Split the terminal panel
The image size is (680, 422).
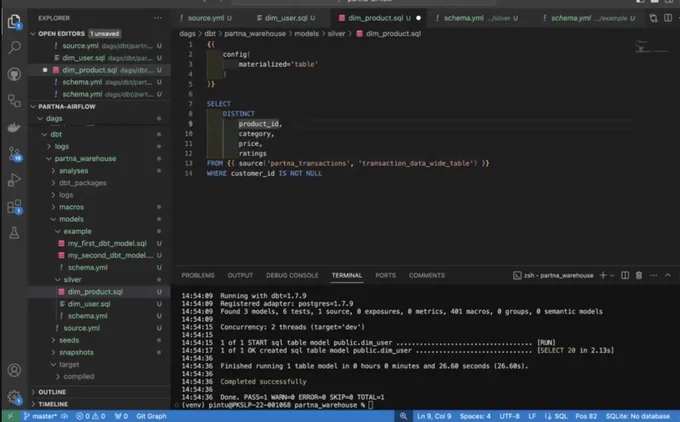625,275
